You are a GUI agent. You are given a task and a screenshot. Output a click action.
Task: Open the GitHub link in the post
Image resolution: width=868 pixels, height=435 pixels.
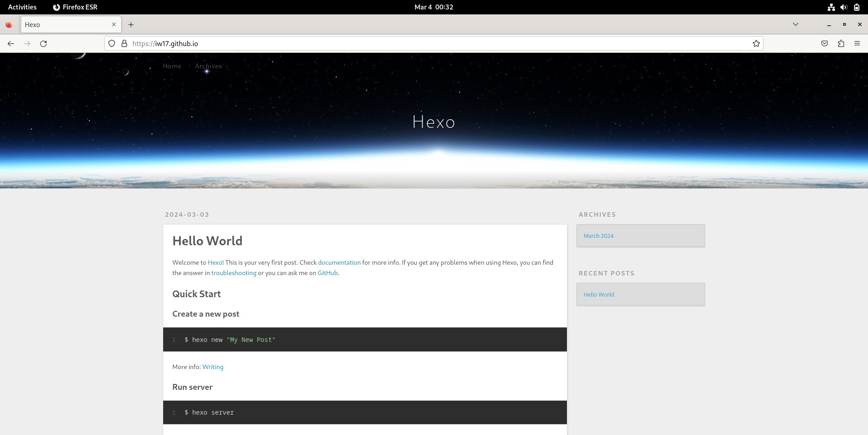tap(328, 273)
